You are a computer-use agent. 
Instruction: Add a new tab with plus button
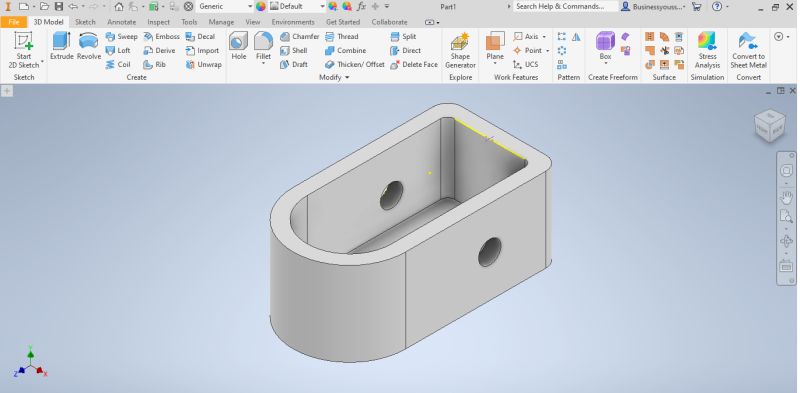click(7, 91)
